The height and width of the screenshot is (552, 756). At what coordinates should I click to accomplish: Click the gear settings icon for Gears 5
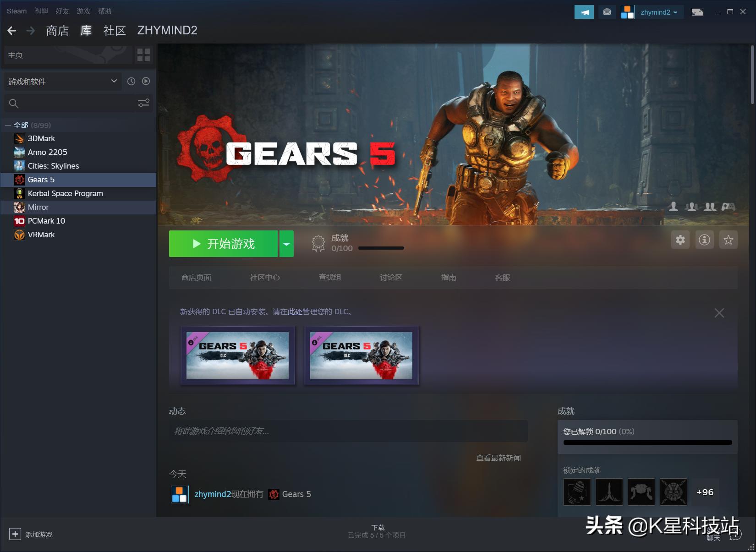(x=680, y=240)
